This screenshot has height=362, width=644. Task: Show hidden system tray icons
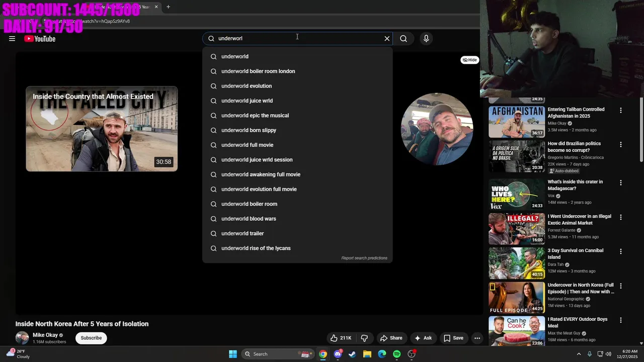[x=579, y=354]
